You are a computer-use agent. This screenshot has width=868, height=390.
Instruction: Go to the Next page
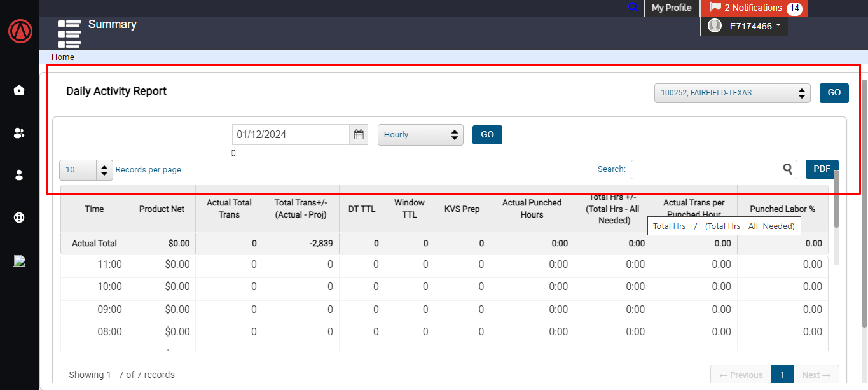pyautogui.click(x=816, y=375)
